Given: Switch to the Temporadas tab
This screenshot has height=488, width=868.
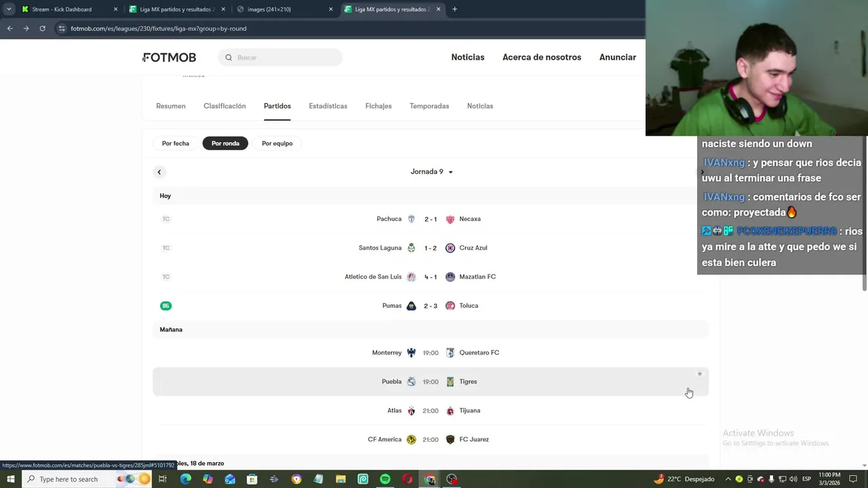Looking at the screenshot, I should click(x=429, y=106).
